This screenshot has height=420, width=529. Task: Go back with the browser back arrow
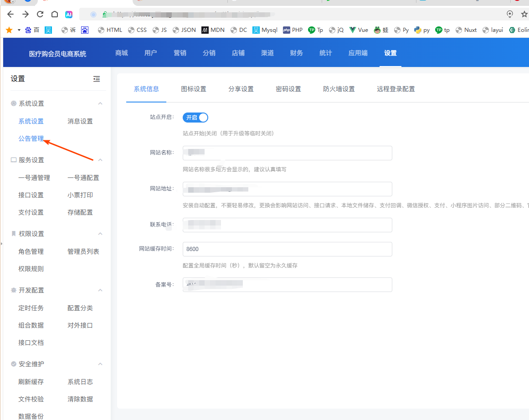(x=10, y=14)
